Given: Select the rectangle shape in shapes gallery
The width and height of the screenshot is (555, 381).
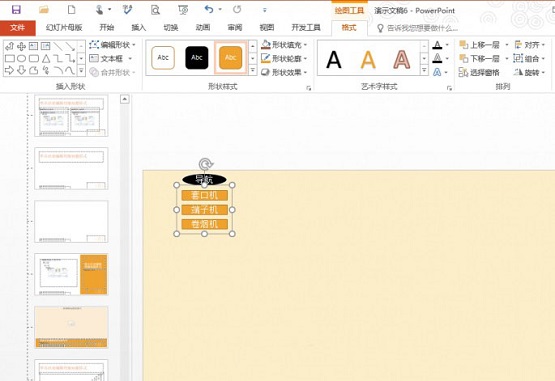Looking at the screenshot, I should (x=10, y=58).
